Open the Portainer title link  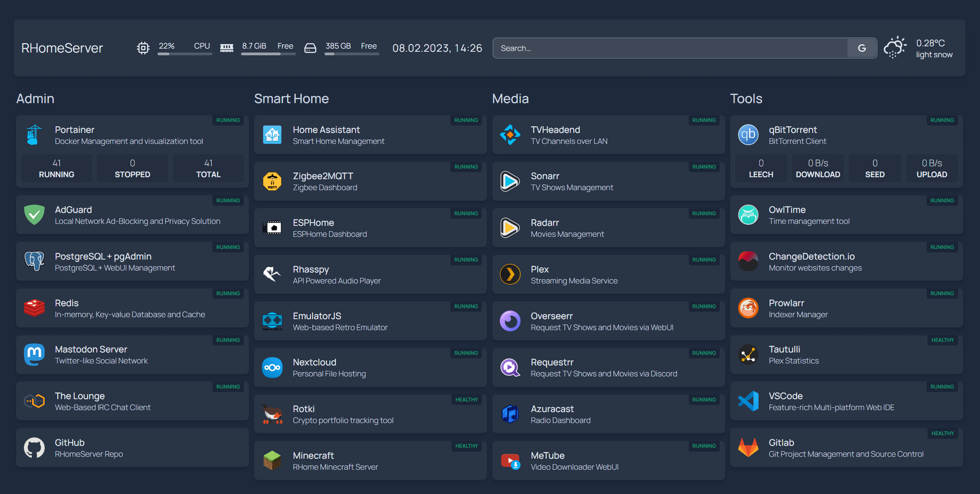pyautogui.click(x=74, y=130)
